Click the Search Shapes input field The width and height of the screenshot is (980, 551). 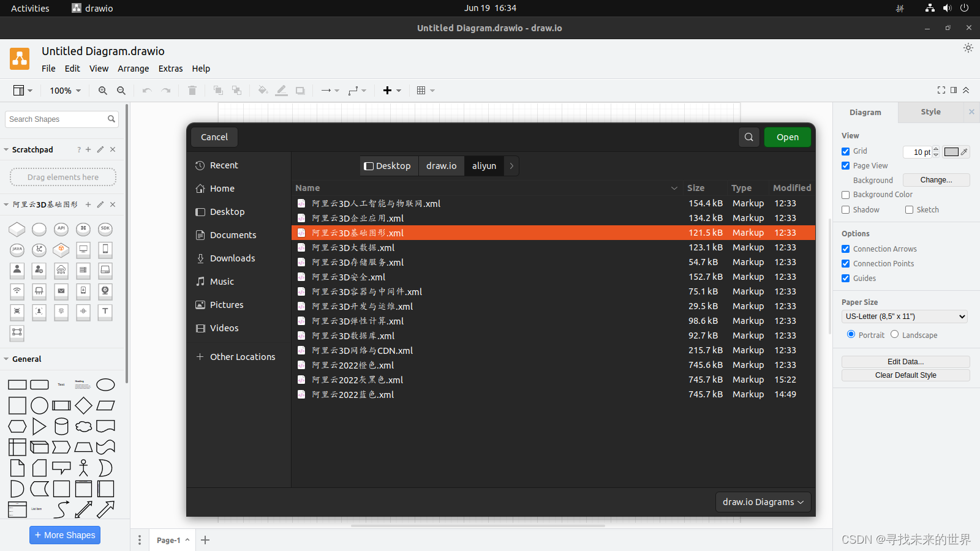[x=61, y=119]
